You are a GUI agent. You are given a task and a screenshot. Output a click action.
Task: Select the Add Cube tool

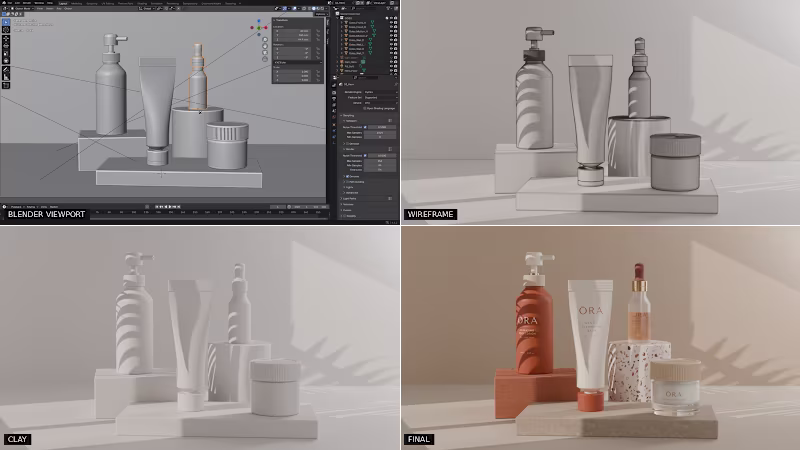(6, 85)
